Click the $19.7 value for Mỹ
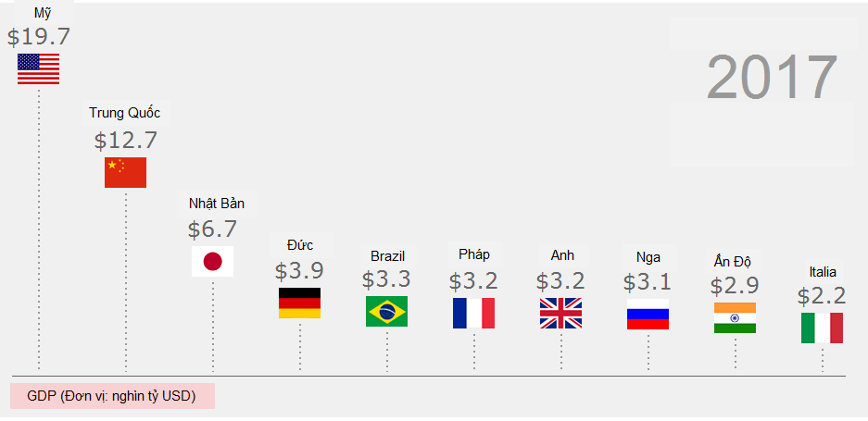868x421 pixels. click(38, 37)
